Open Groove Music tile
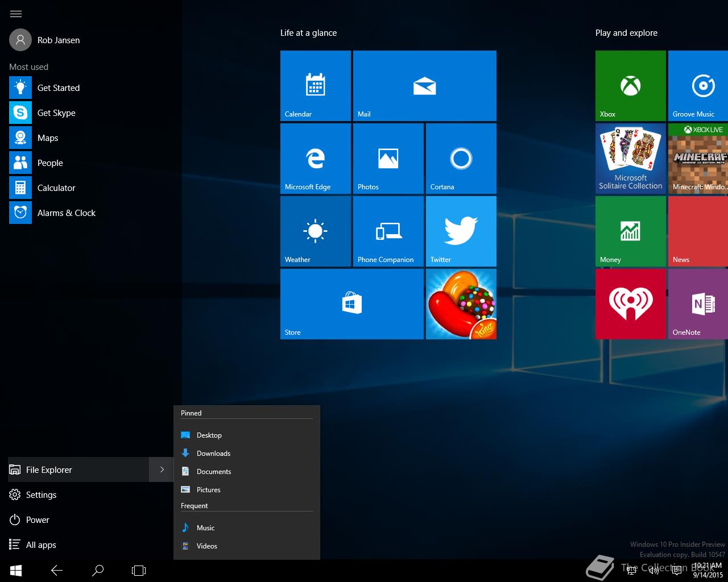Screen dimensions: 728x582 [698, 86]
